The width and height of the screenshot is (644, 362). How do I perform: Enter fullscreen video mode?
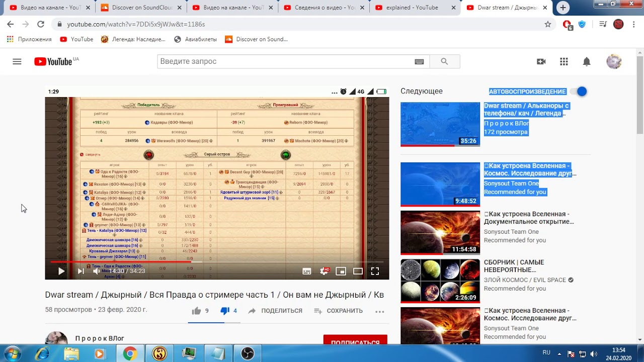point(375,271)
